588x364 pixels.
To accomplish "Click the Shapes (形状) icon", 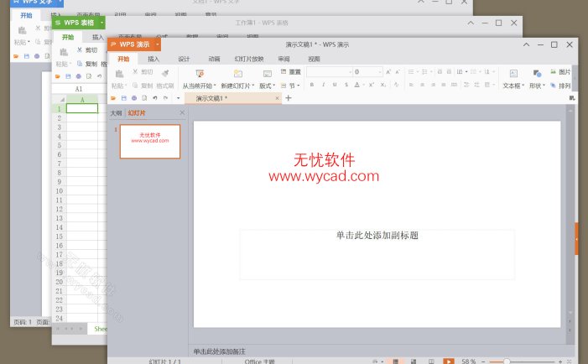I will click(x=537, y=74).
